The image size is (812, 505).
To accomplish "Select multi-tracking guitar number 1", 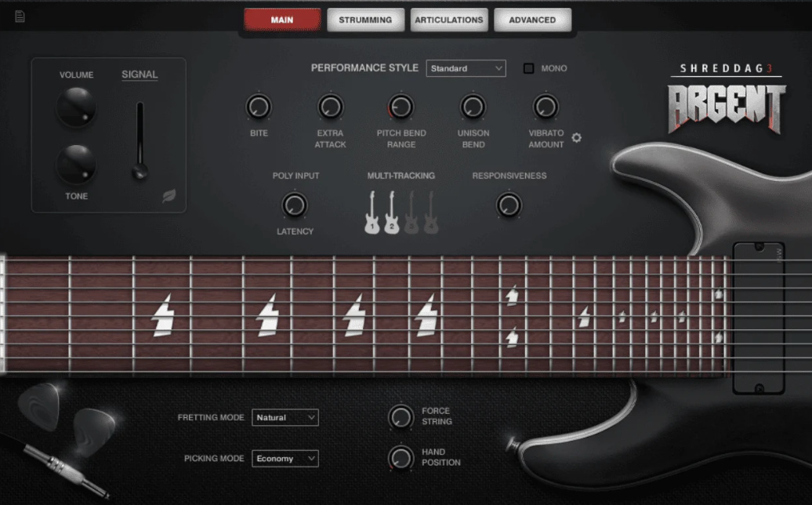I will (372, 213).
